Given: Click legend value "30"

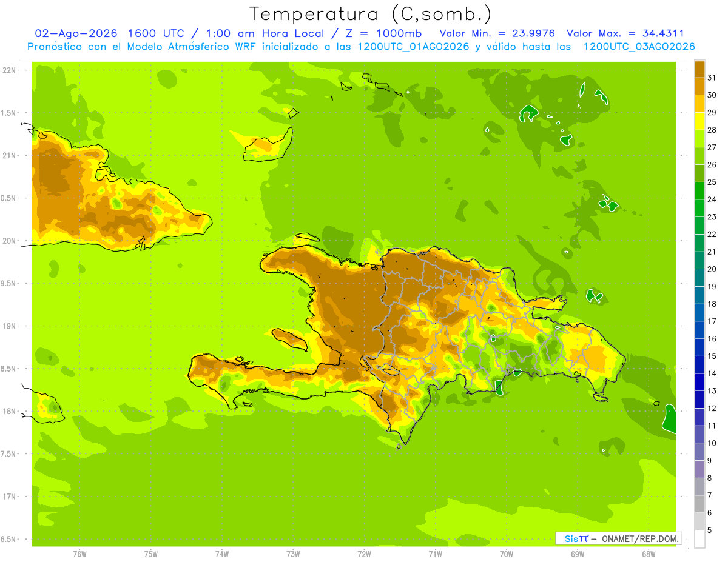Looking at the screenshot, I should (712, 95).
